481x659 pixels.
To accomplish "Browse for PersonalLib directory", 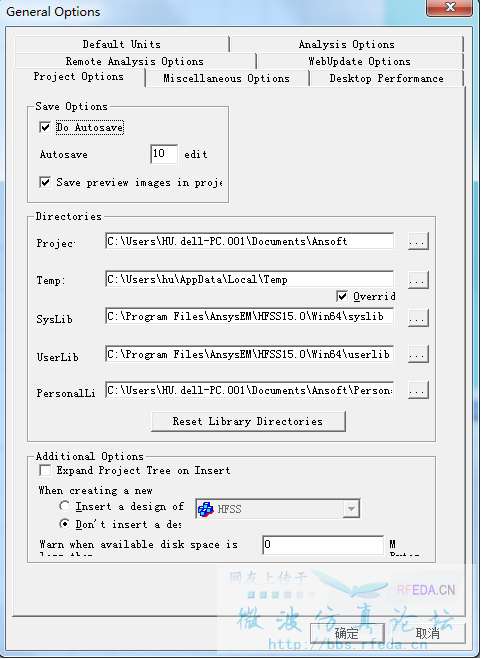I will tap(418, 390).
